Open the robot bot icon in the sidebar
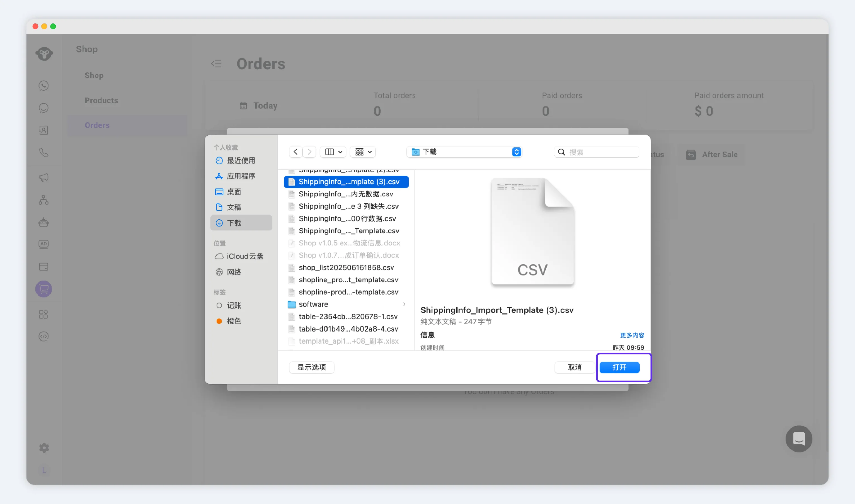Viewport: 855px width, 504px height. (x=43, y=222)
